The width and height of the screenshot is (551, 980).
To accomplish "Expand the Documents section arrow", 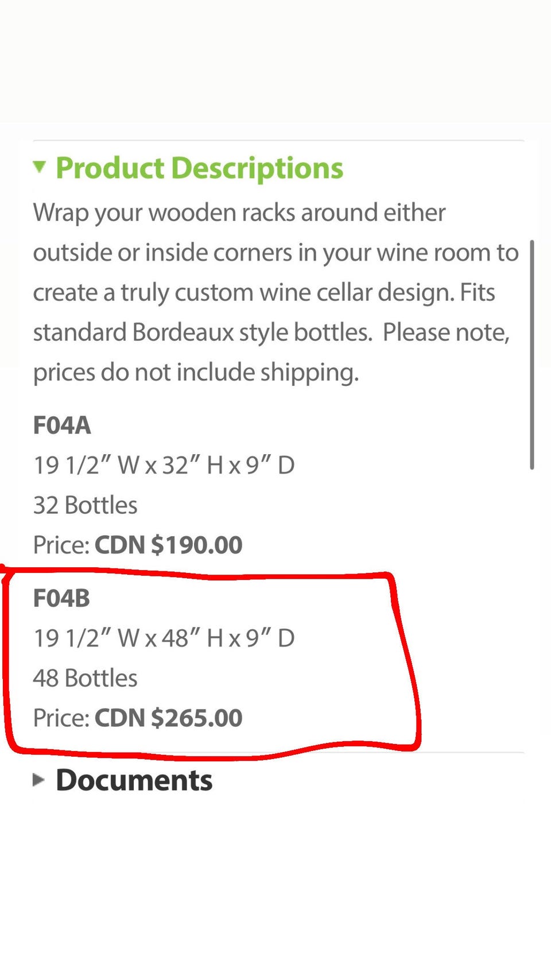I will (38, 780).
